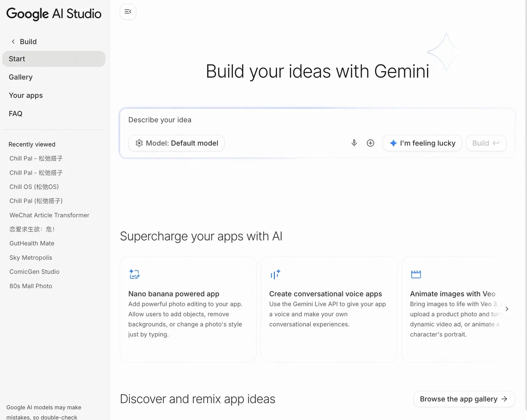Open Your apps in the sidebar

coord(26,95)
